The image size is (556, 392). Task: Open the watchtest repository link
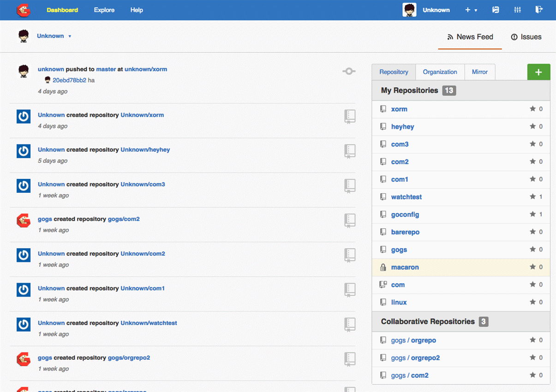(x=406, y=197)
